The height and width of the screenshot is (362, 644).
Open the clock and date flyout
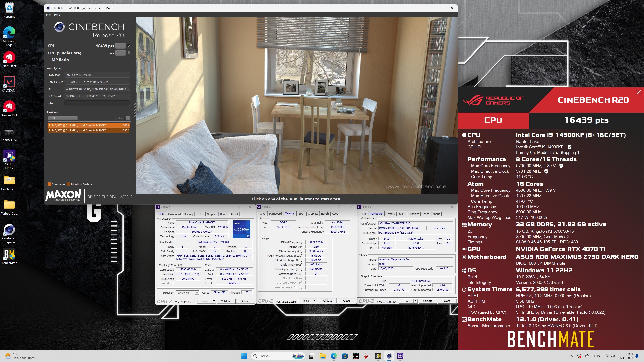(x=626, y=356)
